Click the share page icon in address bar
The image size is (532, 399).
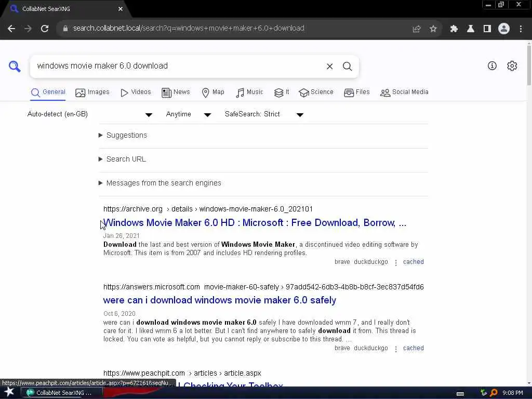416,29
